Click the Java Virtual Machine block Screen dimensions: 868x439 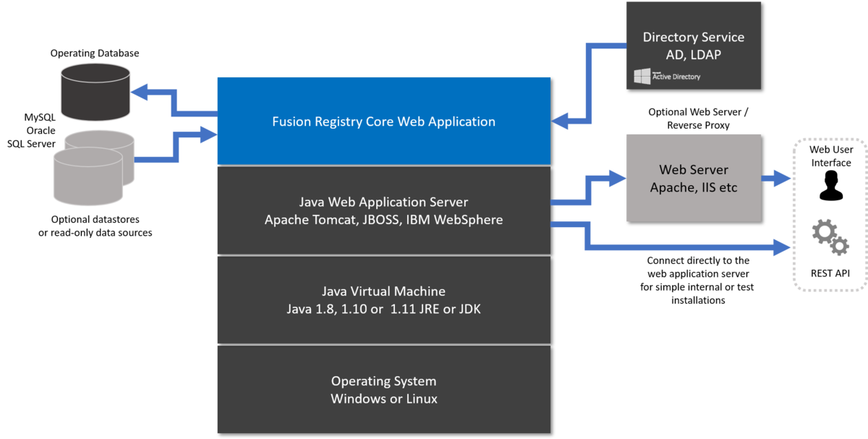click(383, 299)
